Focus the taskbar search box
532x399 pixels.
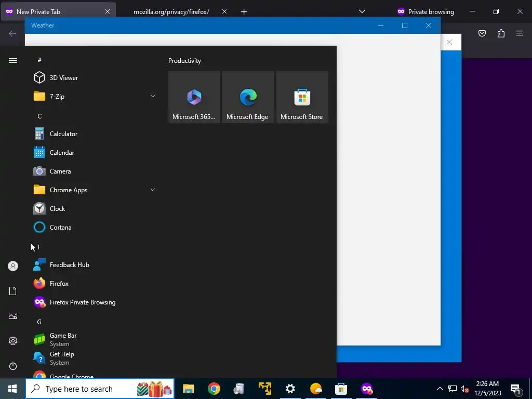(100, 389)
